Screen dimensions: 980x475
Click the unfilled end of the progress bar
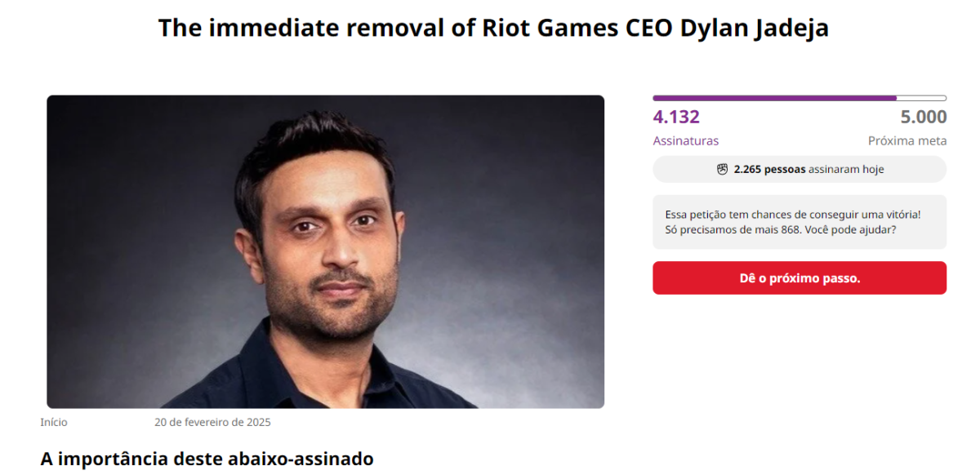coord(923,97)
